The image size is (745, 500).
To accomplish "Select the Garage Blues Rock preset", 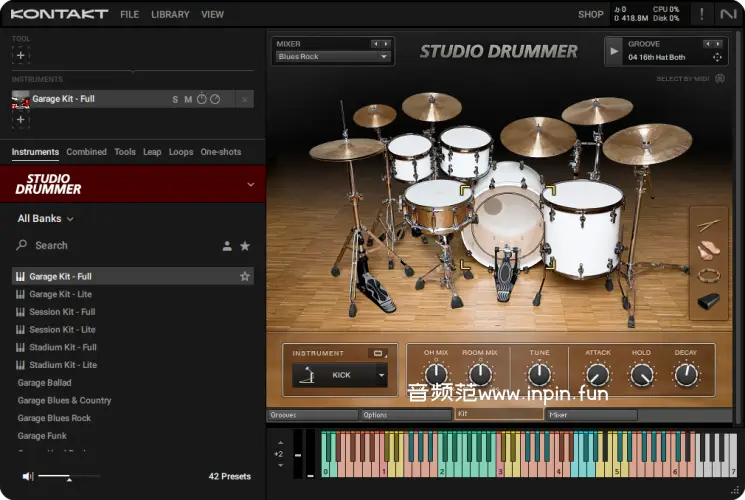I will click(54, 418).
